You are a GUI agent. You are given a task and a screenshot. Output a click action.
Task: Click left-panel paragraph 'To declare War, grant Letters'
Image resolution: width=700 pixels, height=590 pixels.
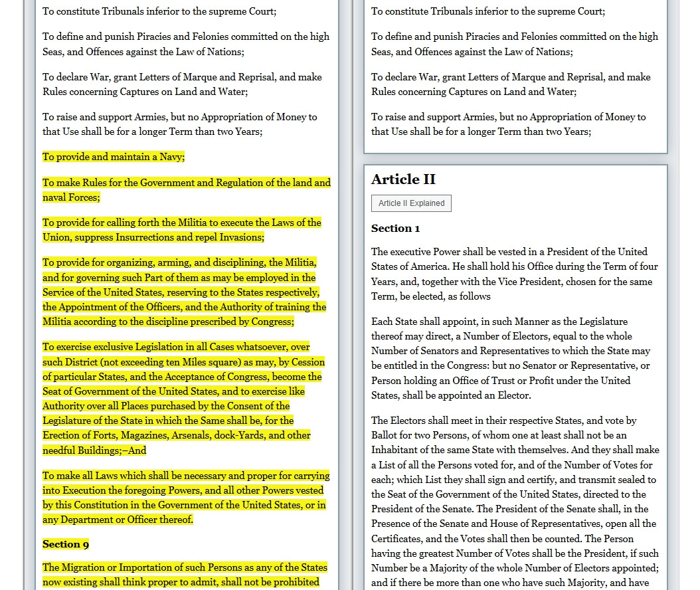(x=182, y=84)
